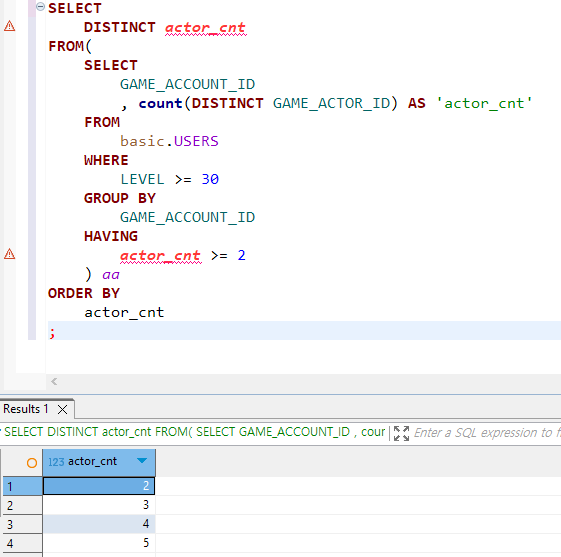This screenshot has height=557, width=561.
Task: Click the 123 numeric type icon in header
Action: point(56,462)
